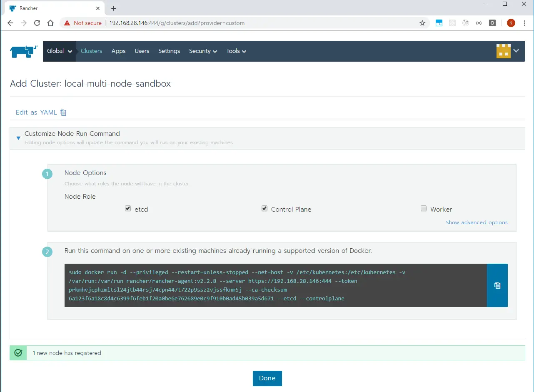Bookmark this page with the star

(422, 23)
